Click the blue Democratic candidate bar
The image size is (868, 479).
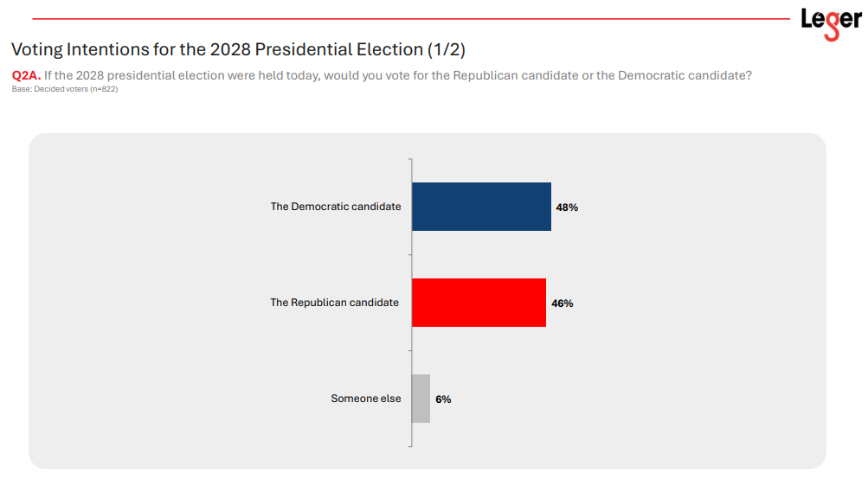point(481,207)
